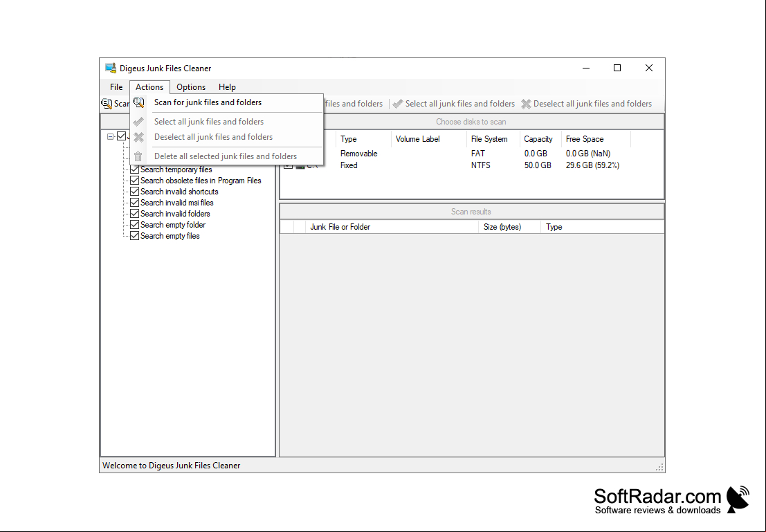This screenshot has width=766, height=532.
Task: Click the trash can icon in the Actions menu
Action: 138,156
